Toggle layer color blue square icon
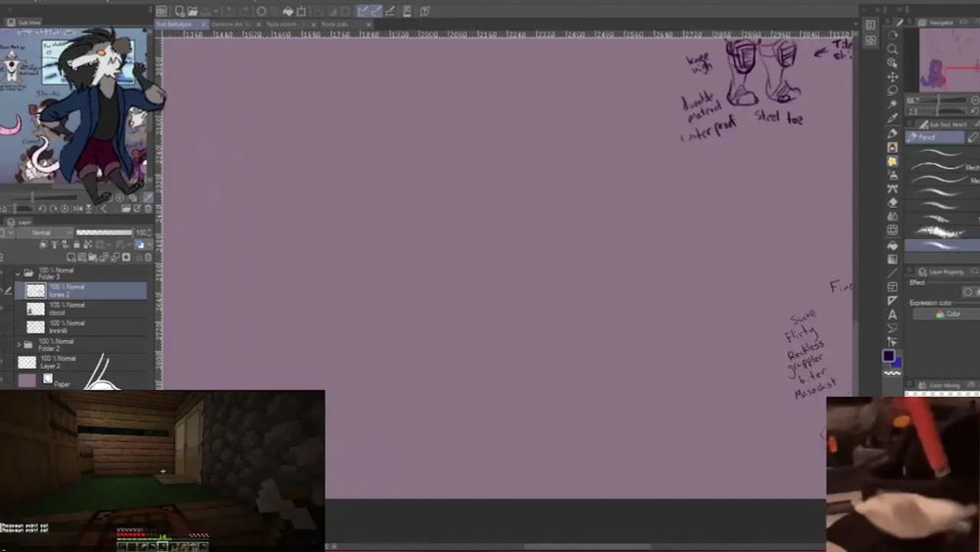The width and height of the screenshot is (980, 552). click(x=139, y=244)
